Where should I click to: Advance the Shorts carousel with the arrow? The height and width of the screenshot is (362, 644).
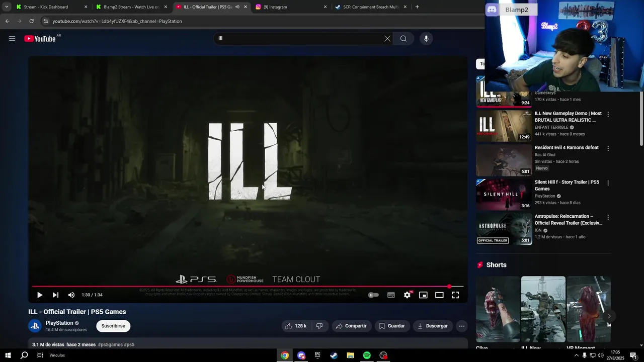click(x=609, y=316)
